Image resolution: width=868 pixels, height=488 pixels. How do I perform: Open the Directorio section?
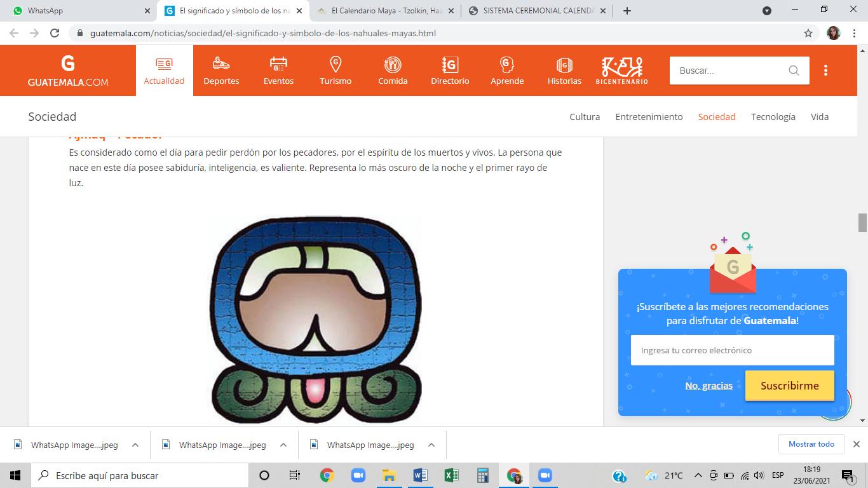pyautogui.click(x=450, y=71)
